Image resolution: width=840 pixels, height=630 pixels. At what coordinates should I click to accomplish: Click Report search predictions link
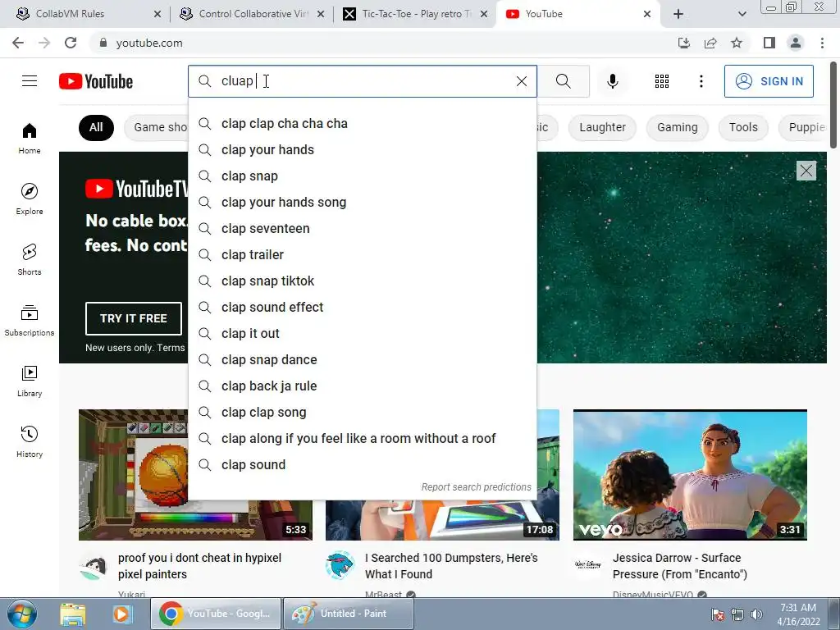[476, 487]
